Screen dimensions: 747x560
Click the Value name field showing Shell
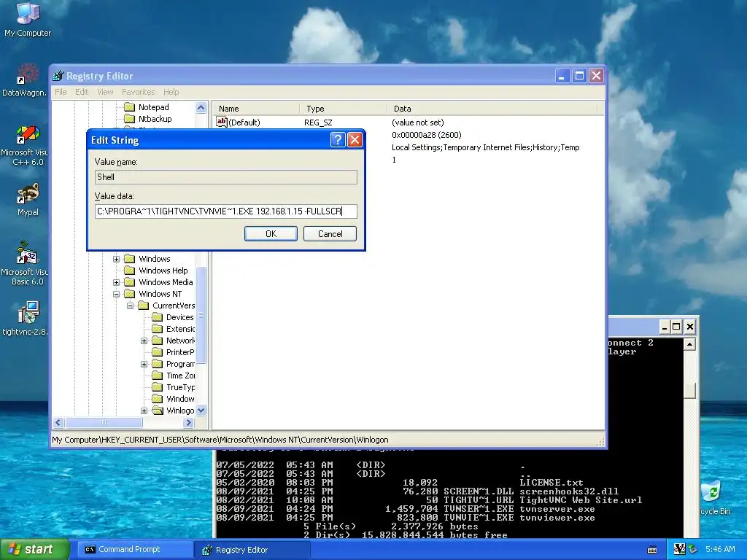pyautogui.click(x=226, y=177)
